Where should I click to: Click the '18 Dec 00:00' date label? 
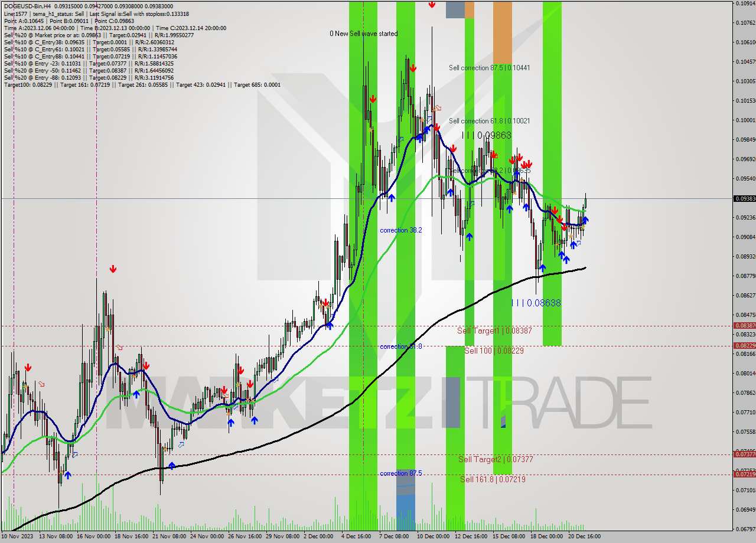[547, 537]
